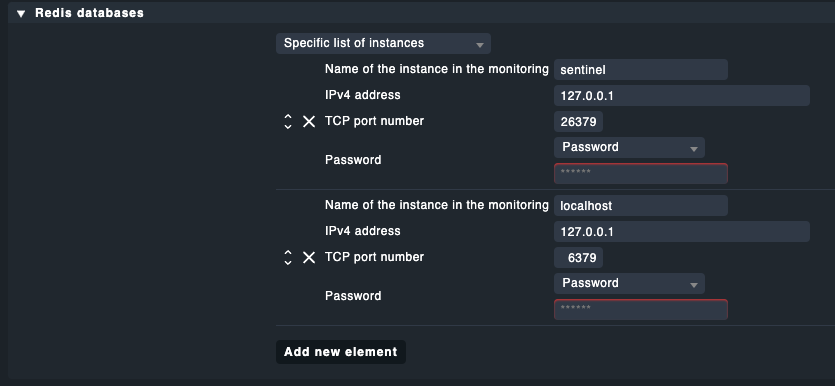
Task: Open the Specific list of instances dropdown
Action: pyautogui.click(x=383, y=43)
